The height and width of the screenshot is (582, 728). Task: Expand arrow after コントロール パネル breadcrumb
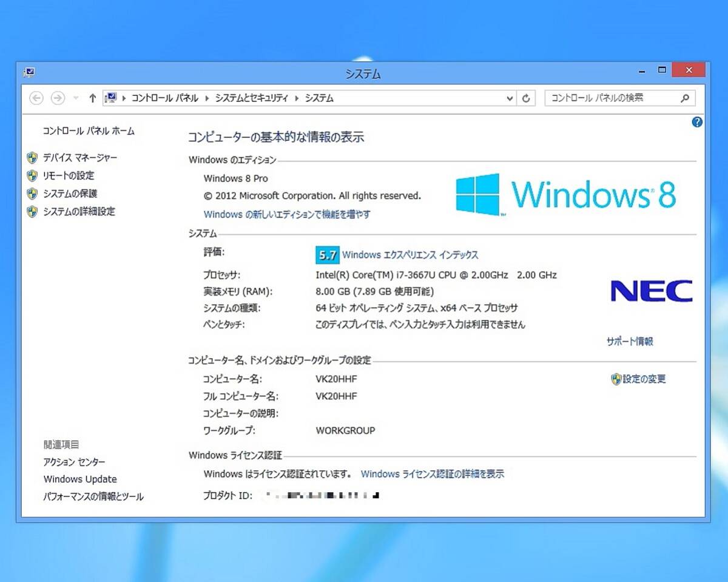[x=207, y=98]
